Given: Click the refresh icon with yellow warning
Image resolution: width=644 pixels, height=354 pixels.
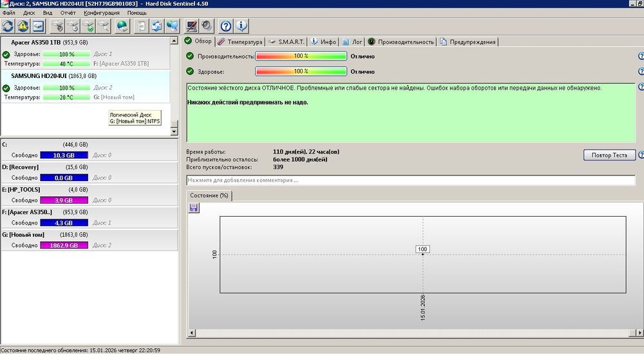Looking at the screenshot, I should point(23,26).
